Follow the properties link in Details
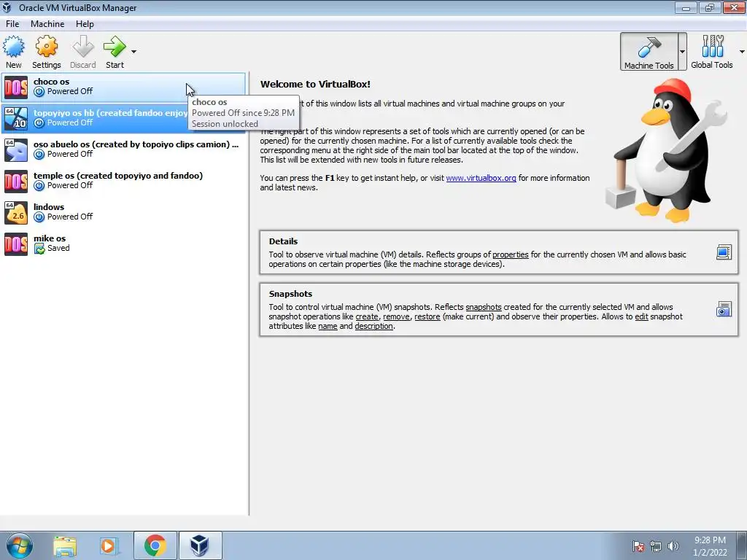This screenshot has height=560, width=747. [x=510, y=254]
